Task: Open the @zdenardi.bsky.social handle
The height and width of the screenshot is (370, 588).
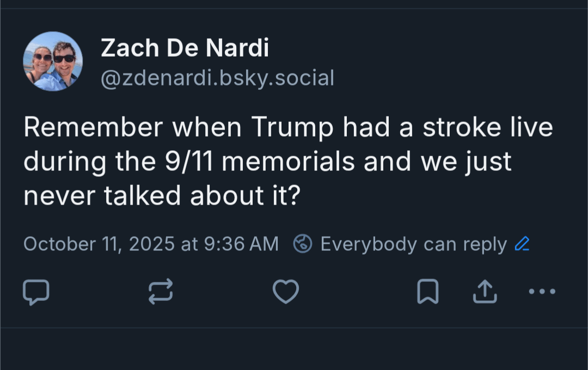Action: pyautogui.click(x=217, y=78)
